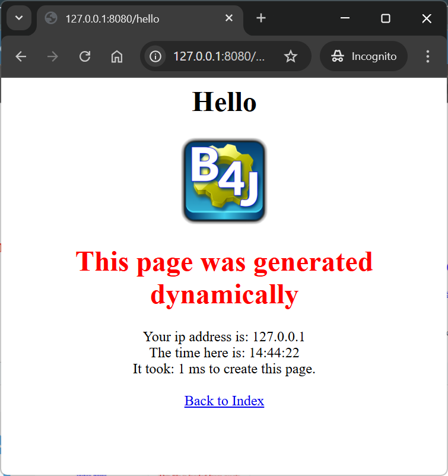Image resolution: width=448 pixels, height=476 pixels.
Task: Open the home page
Action: coord(117,56)
